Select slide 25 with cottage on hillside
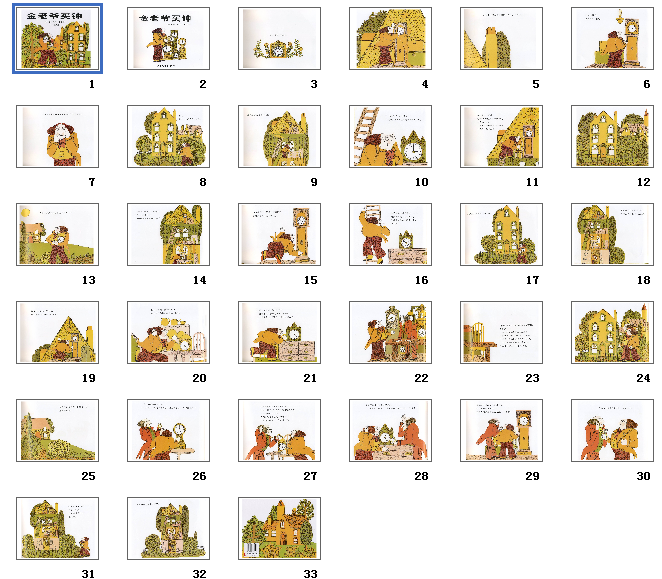Image resolution: width=662 pixels, height=579 pixels. tap(57, 430)
